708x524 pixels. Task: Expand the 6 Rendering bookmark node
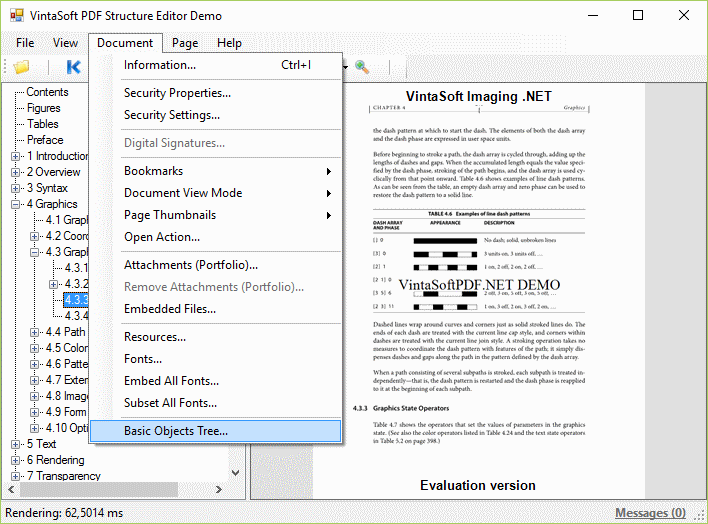pyautogui.click(x=16, y=460)
